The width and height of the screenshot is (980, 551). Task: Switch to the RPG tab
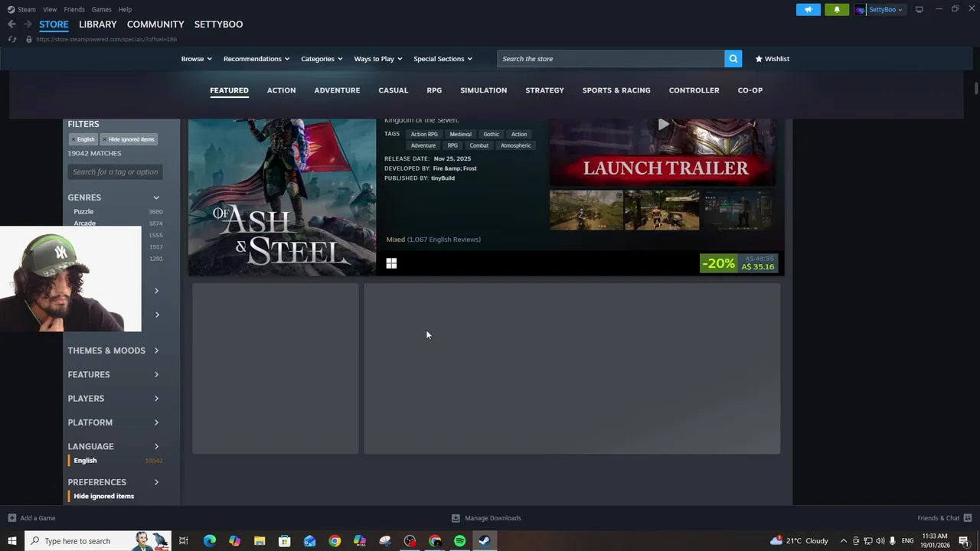point(434,90)
